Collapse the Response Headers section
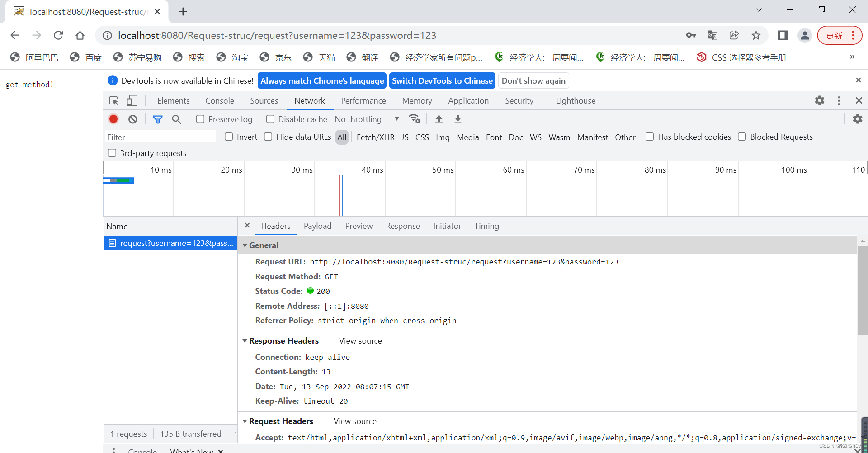The width and height of the screenshot is (868, 453). pyautogui.click(x=245, y=340)
